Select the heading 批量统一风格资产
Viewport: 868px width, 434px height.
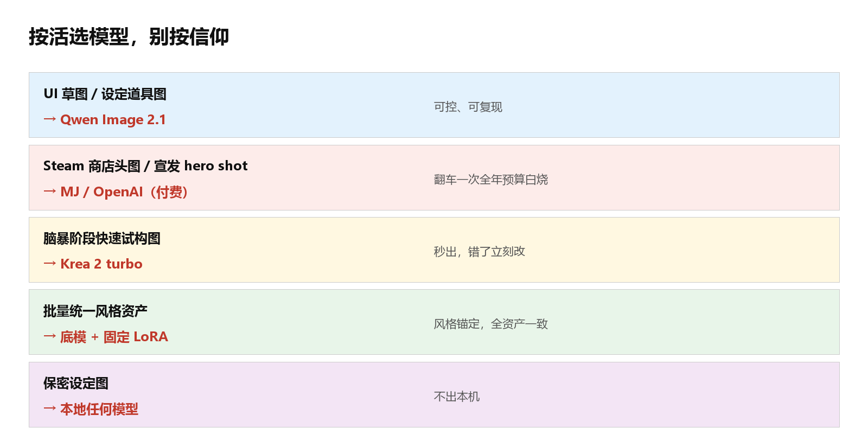tap(95, 311)
